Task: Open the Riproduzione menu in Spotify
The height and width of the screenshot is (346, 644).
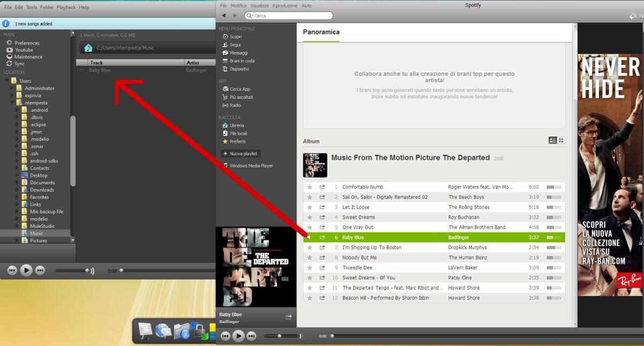Action: coord(284,5)
